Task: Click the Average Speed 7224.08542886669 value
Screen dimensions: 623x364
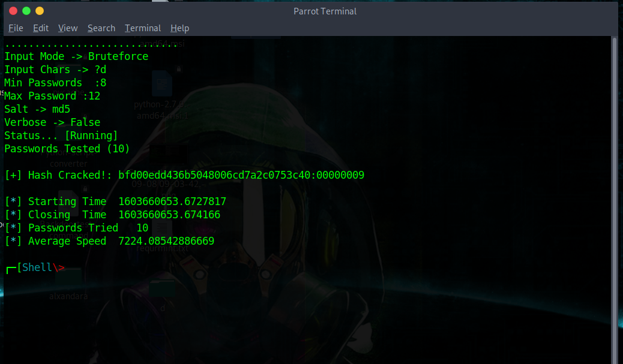Action: tap(166, 241)
